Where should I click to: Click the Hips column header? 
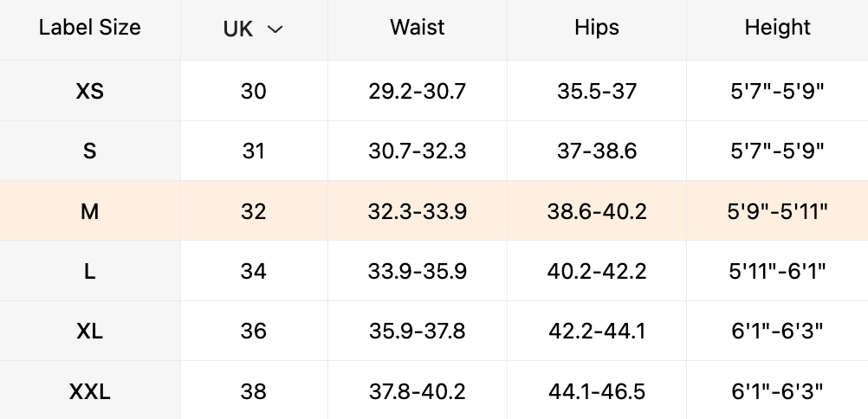(597, 28)
